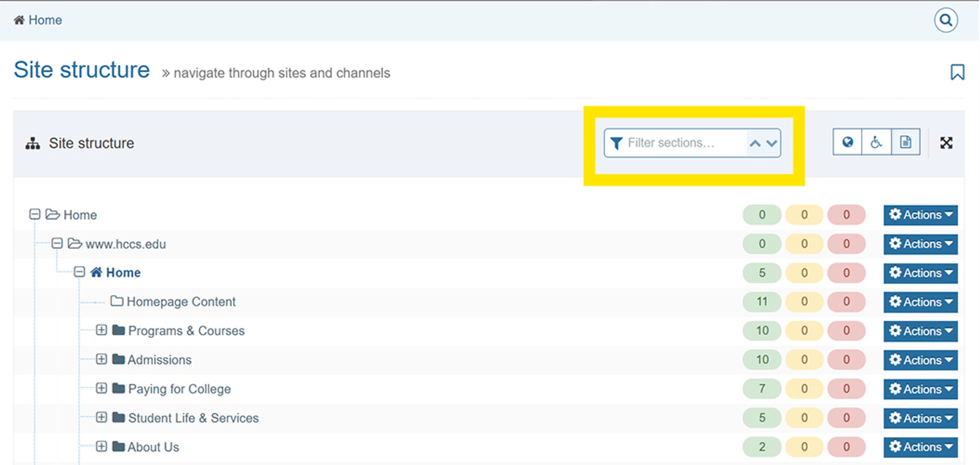Viewport: 980px width, 465px height.
Task: Click red count 0 for Student Life & Services
Action: [x=846, y=417]
